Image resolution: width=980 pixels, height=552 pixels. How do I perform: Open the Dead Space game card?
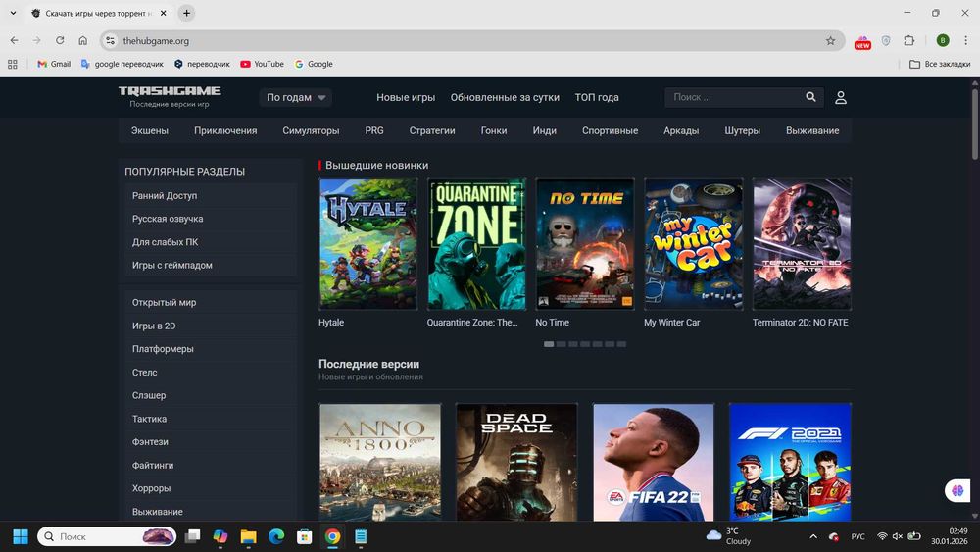click(x=516, y=462)
